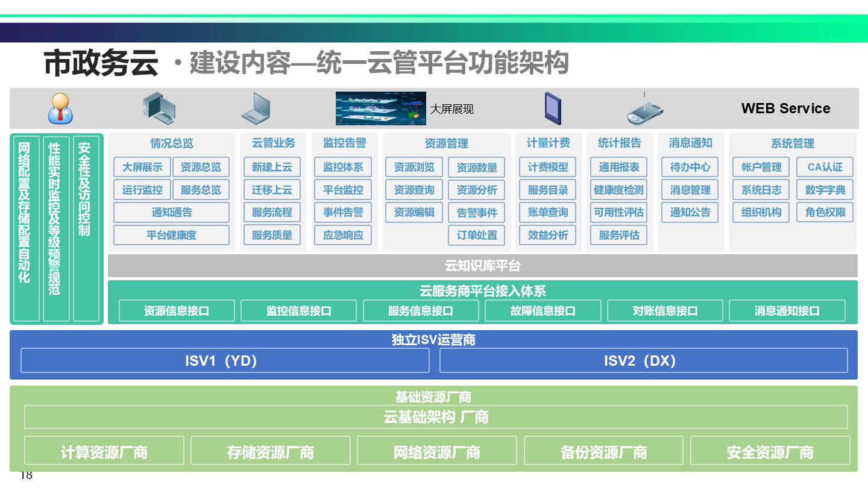Click the vertical 安全性及访问控制 column
The height and width of the screenshot is (488, 868).
[86, 229]
